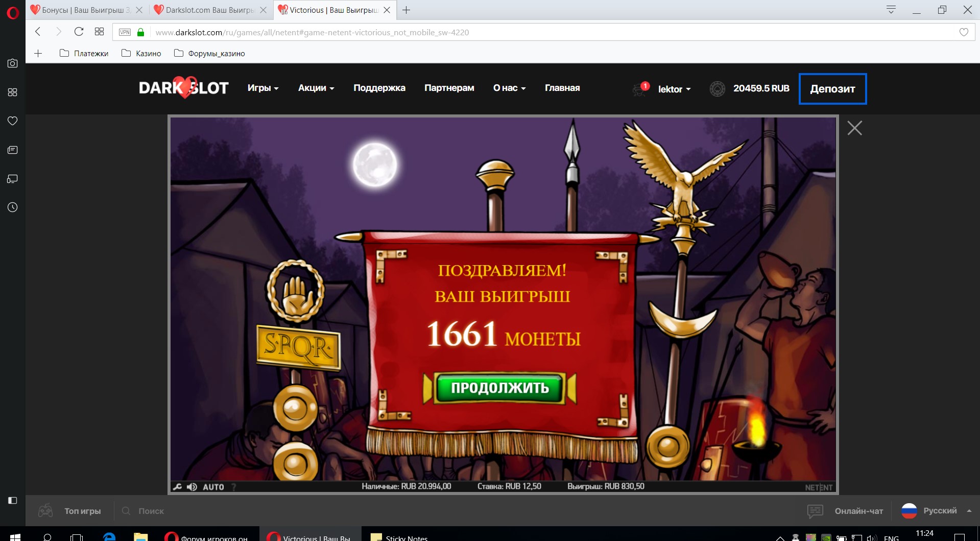The image size is (980, 541).
Task: Open File Explorer on the taskbar
Action: (x=140, y=537)
